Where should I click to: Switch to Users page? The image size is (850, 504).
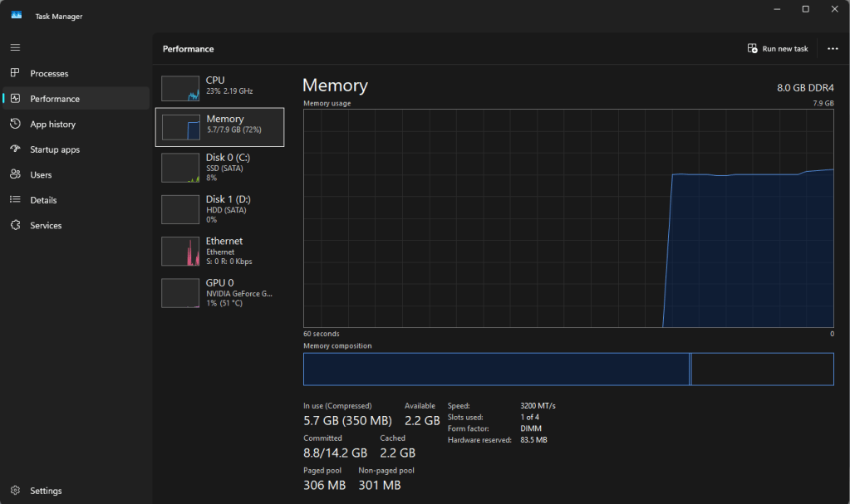pyautogui.click(x=41, y=174)
